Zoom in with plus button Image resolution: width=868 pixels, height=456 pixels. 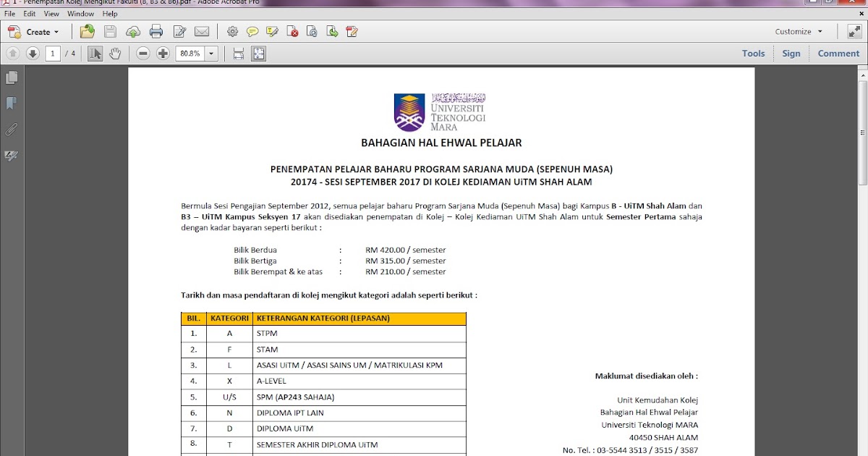(x=163, y=54)
